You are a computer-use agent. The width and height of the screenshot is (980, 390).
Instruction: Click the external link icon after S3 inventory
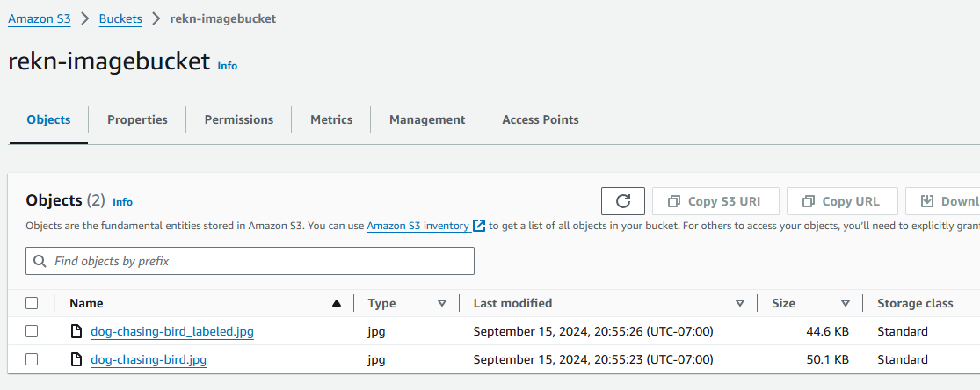click(479, 226)
